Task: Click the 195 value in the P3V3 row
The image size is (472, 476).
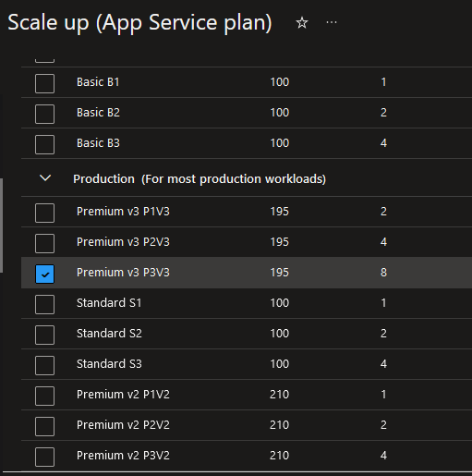Action: pos(280,273)
